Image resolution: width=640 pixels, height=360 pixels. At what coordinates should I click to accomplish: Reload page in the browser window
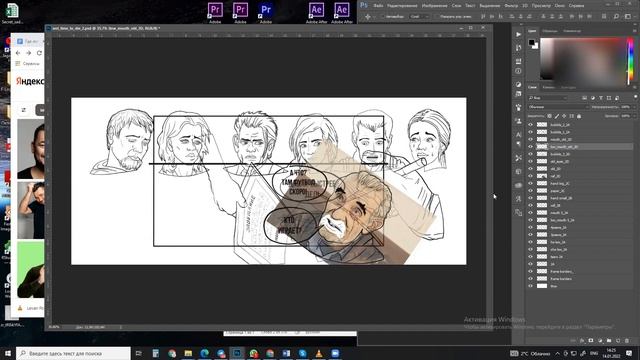click(39, 53)
